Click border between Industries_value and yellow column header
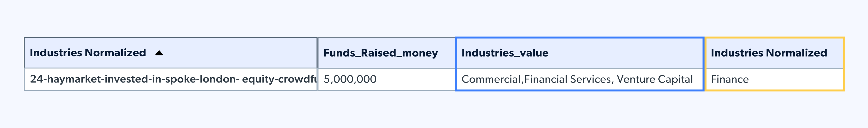Screen dimensions: 868x128 pos(704,53)
